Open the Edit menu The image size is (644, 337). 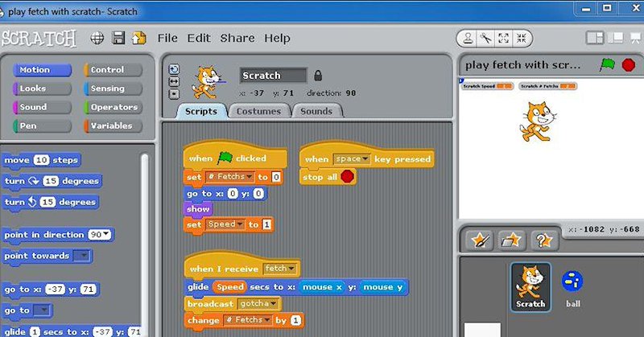[199, 38]
